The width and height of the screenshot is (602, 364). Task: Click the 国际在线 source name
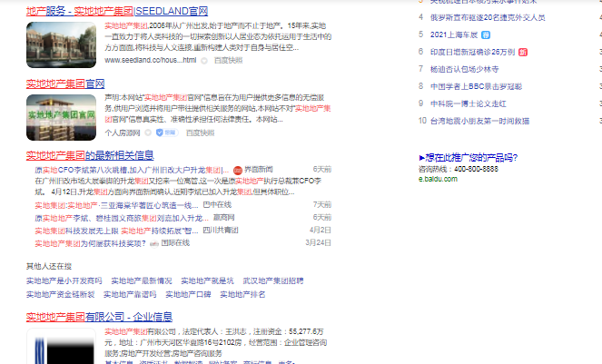175,242
